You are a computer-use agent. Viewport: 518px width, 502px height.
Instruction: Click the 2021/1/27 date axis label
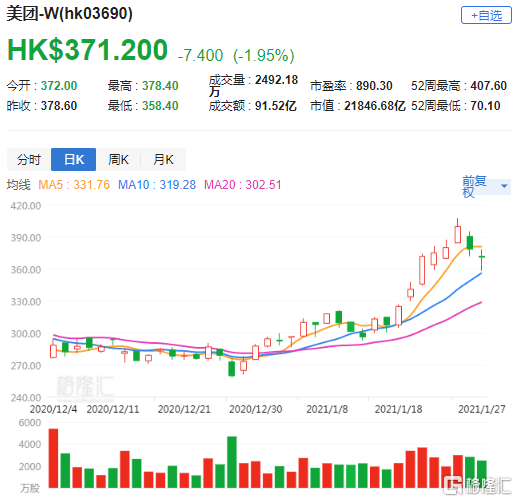point(482,409)
